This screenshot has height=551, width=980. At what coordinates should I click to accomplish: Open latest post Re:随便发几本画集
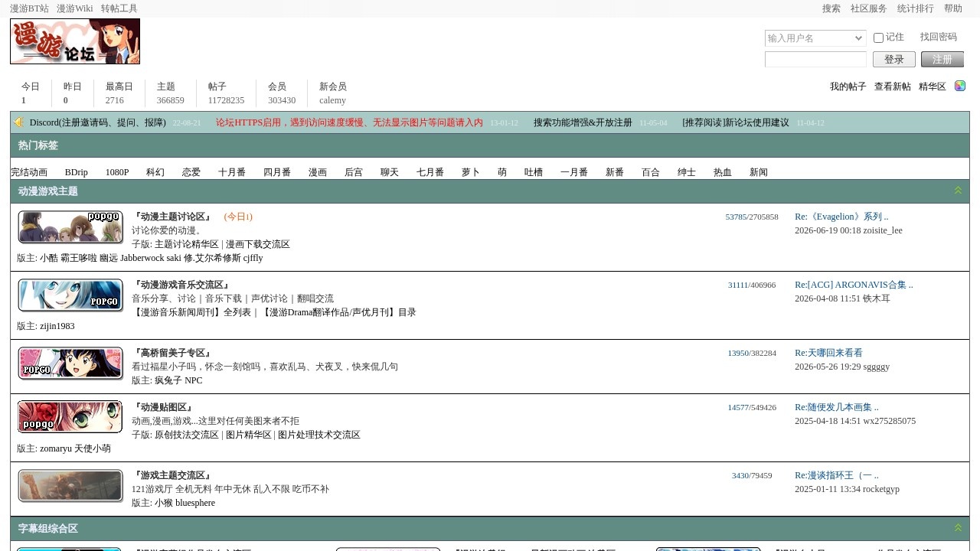tap(837, 407)
